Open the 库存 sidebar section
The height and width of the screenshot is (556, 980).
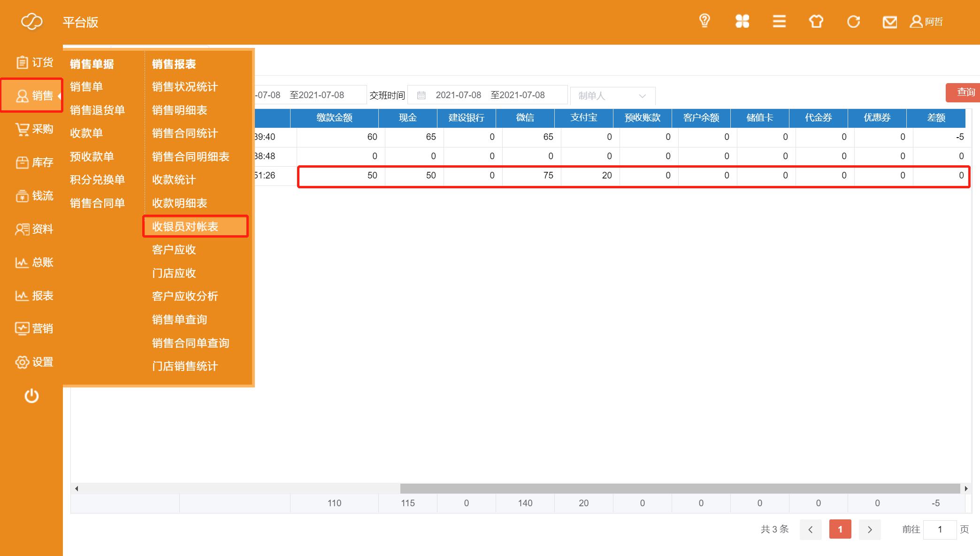pyautogui.click(x=34, y=162)
